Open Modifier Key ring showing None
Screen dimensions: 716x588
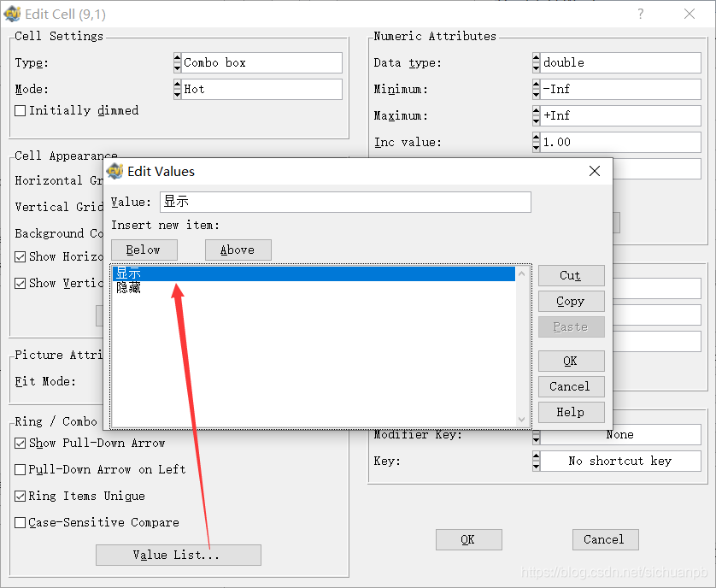[x=620, y=434]
